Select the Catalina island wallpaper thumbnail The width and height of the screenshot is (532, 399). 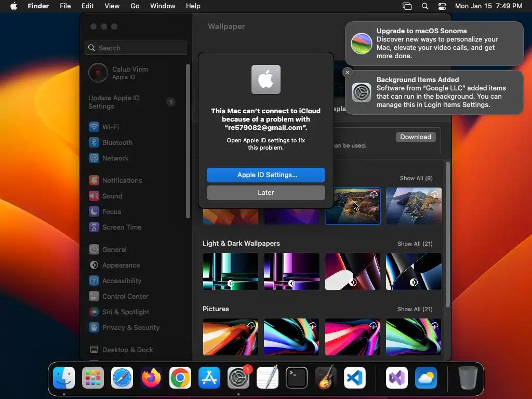coord(414,206)
